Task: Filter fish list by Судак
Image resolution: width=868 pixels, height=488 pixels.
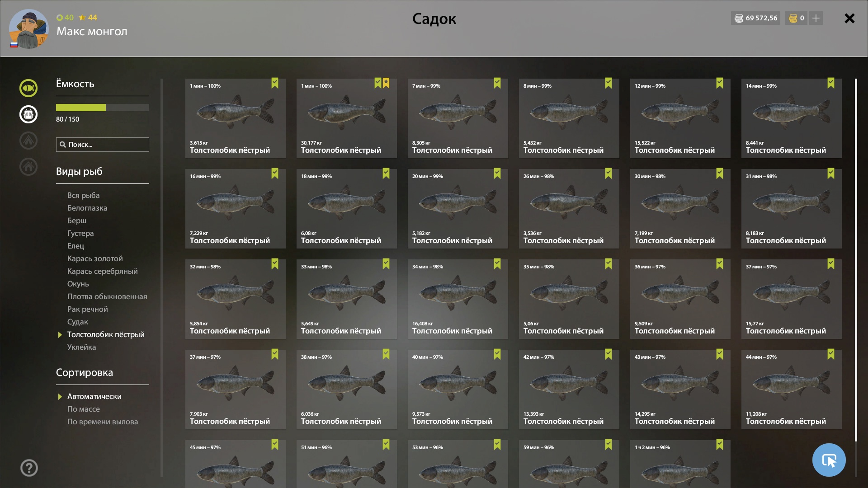Action: pos(78,322)
